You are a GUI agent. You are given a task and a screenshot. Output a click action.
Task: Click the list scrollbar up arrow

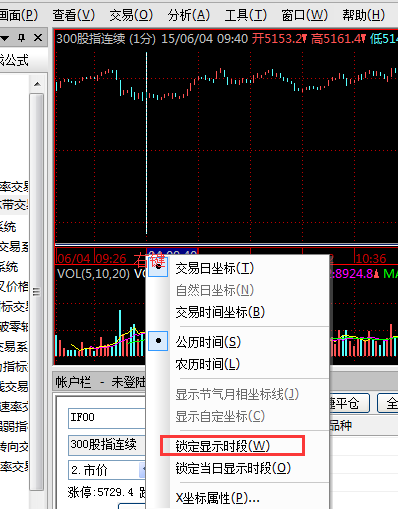pyautogui.click(x=37, y=84)
